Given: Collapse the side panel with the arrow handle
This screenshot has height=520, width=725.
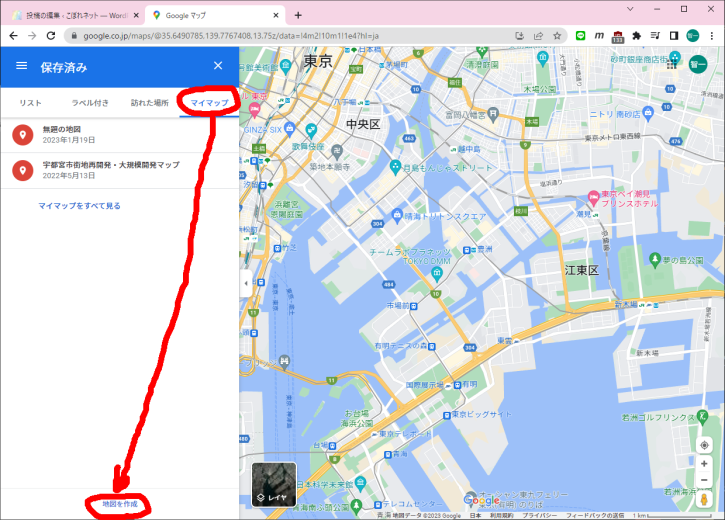Looking at the screenshot, I should click(246, 283).
